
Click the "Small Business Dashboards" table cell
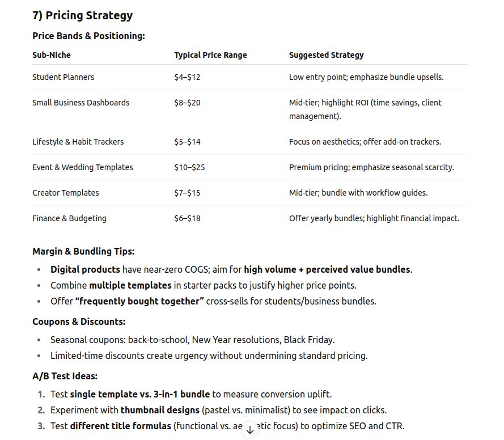pos(81,103)
